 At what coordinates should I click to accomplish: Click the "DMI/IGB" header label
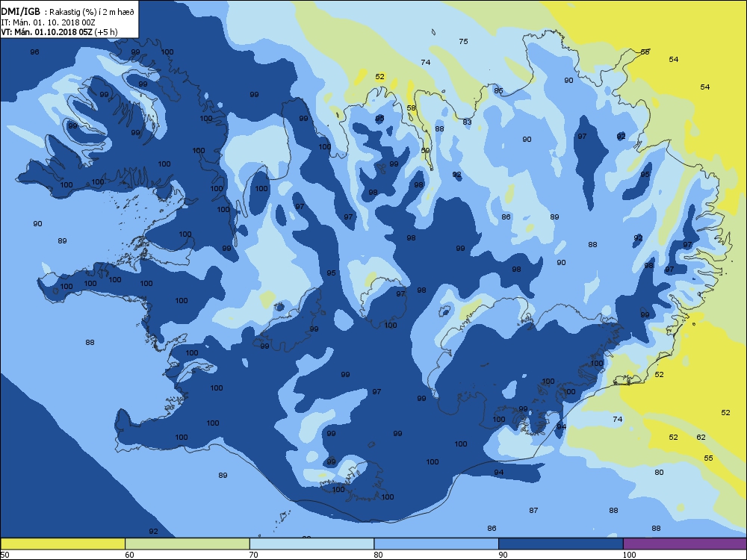click(x=20, y=12)
